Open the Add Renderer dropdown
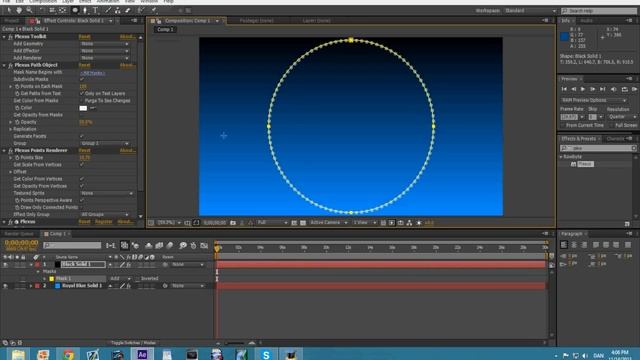Screen dimensions: 640x360 click(x=104, y=58)
